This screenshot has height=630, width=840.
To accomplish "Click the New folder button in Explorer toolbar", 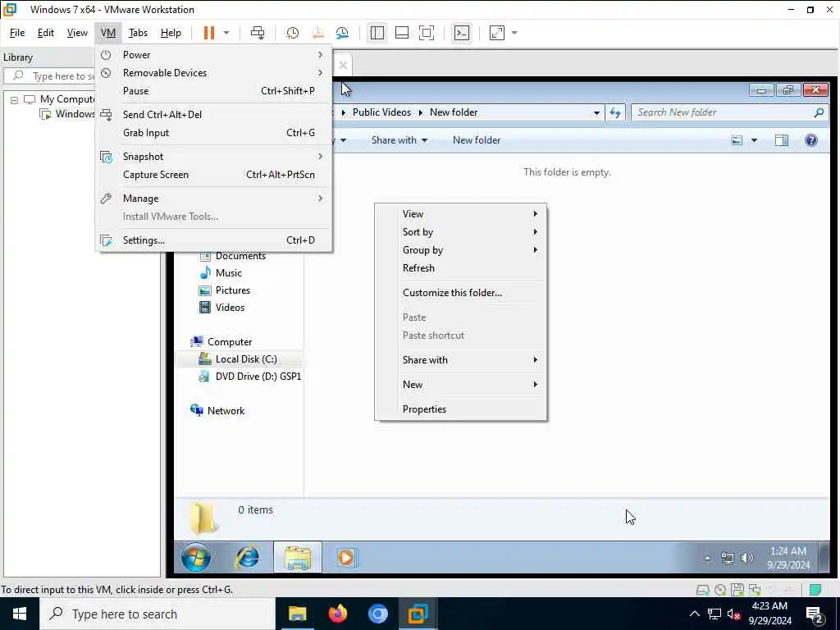I will [x=477, y=140].
